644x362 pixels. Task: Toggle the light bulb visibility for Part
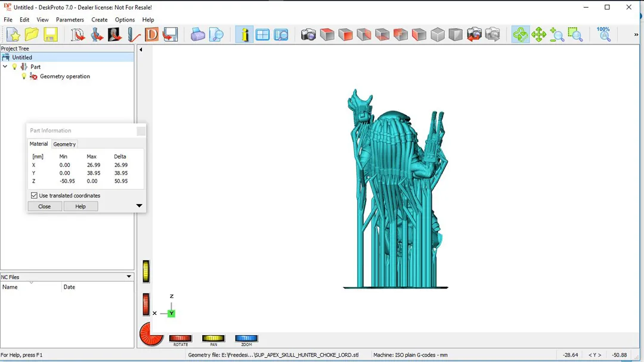tap(14, 67)
